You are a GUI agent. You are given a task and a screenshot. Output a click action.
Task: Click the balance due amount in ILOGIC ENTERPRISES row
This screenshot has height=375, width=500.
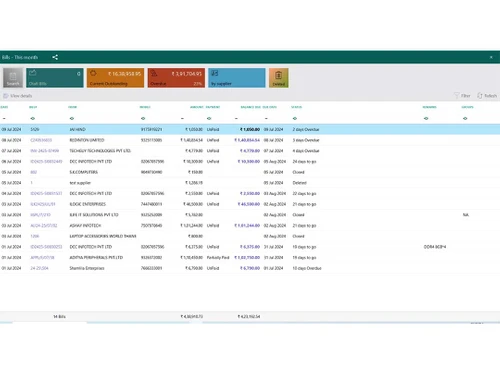coord(248,204)
